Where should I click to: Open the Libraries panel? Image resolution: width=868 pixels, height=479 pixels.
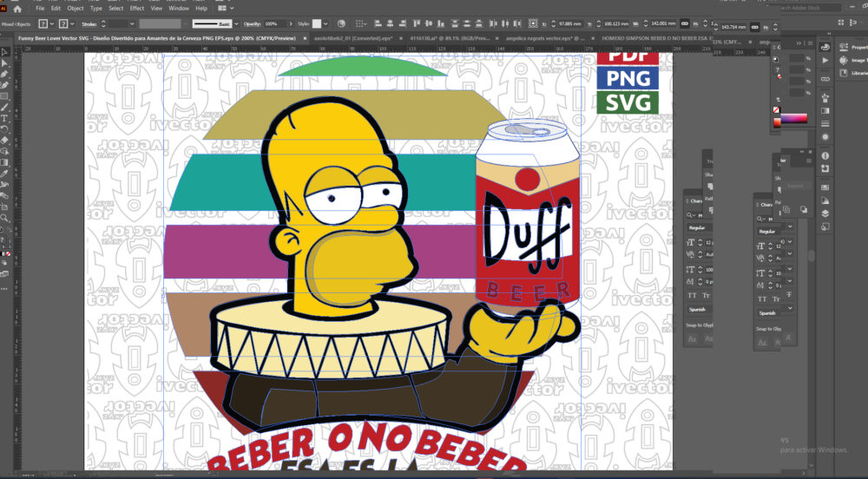853,73
